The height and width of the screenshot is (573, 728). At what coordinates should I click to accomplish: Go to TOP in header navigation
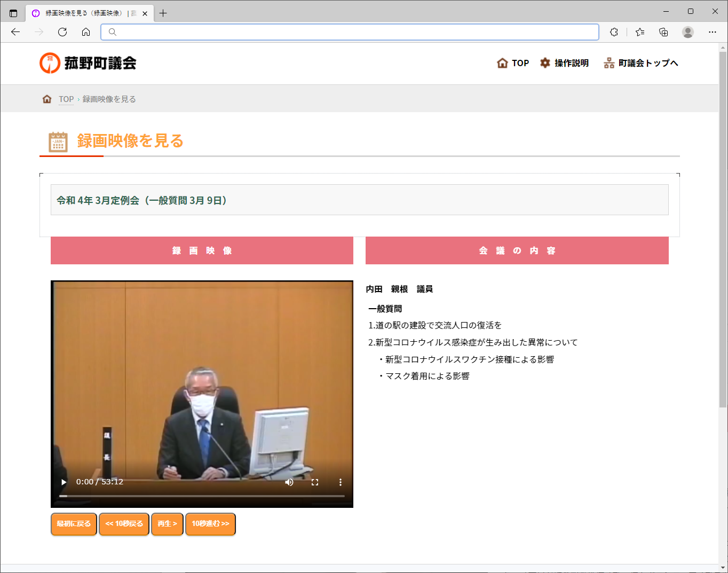[513, 63]
